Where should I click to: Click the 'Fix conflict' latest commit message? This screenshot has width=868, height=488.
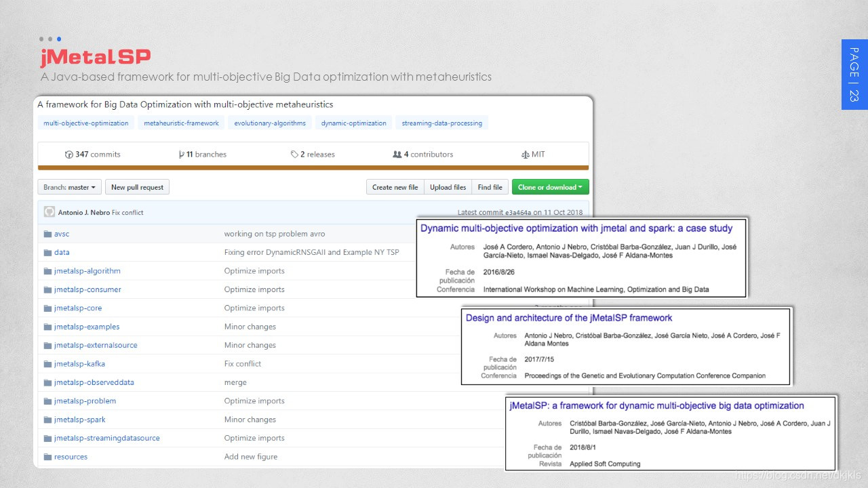pyautogui.click(x=127, y=213)
